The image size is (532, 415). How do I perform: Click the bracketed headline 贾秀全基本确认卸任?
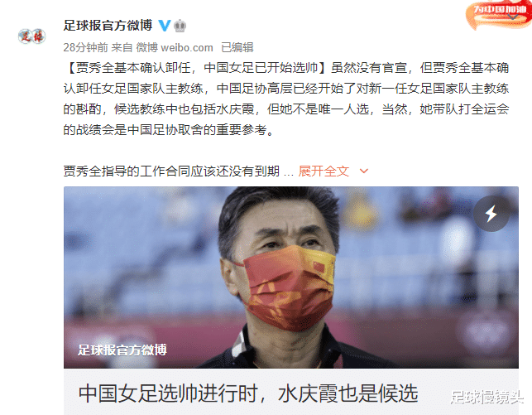(196, 68)
